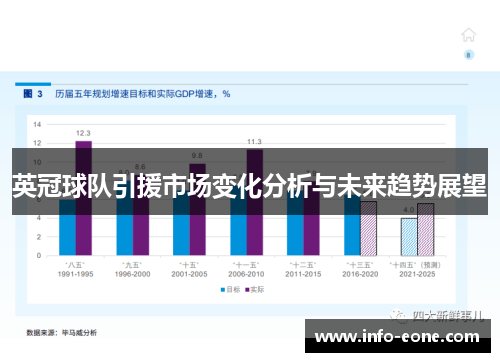500x362 pixels.
Task: Click the 图 3 figure label
Action: tap(33, 94)
